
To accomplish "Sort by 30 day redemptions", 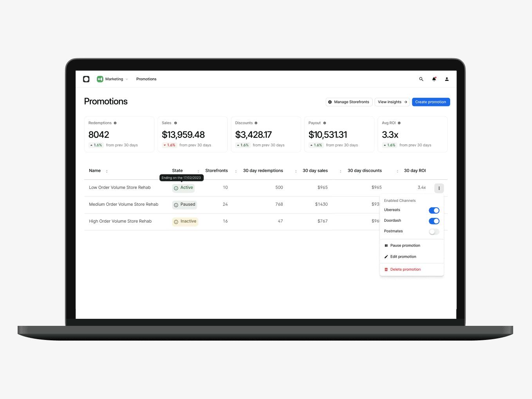I will click(x=296, y=171).
